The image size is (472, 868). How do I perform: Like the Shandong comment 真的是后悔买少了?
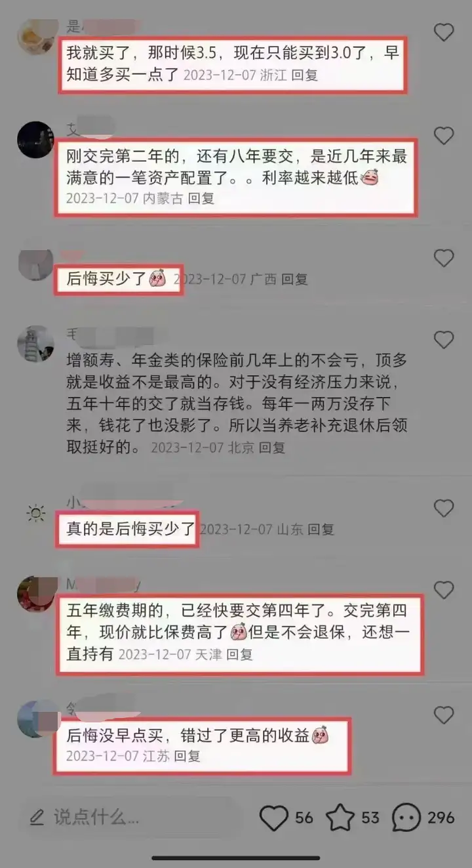point(444,508)
